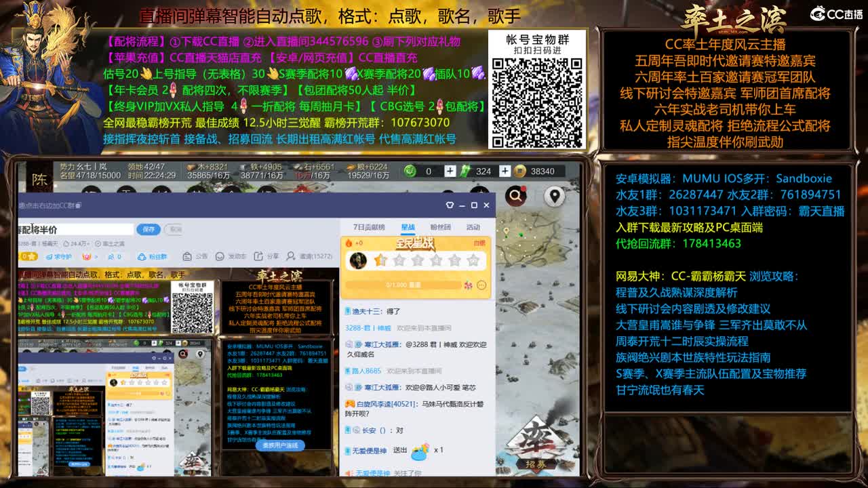Click the 求守护 guardian icon
Viewport: 868px width, 488px height.
click(49, 257)
